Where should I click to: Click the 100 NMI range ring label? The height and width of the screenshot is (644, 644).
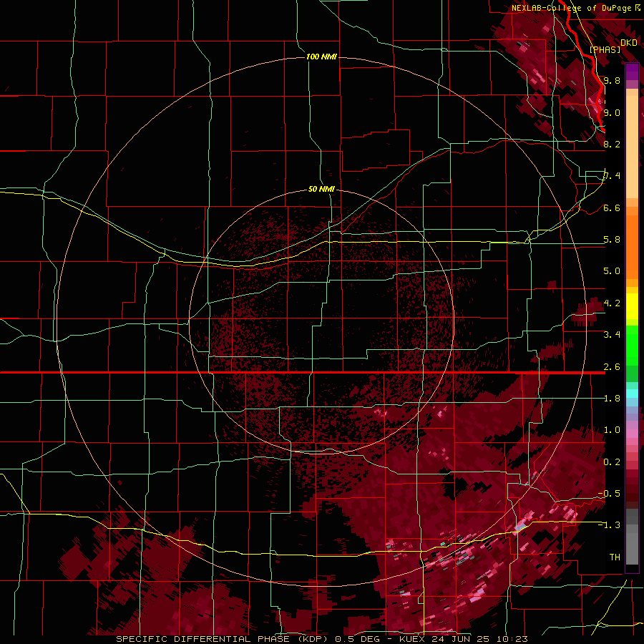click(x=321, y=57)
